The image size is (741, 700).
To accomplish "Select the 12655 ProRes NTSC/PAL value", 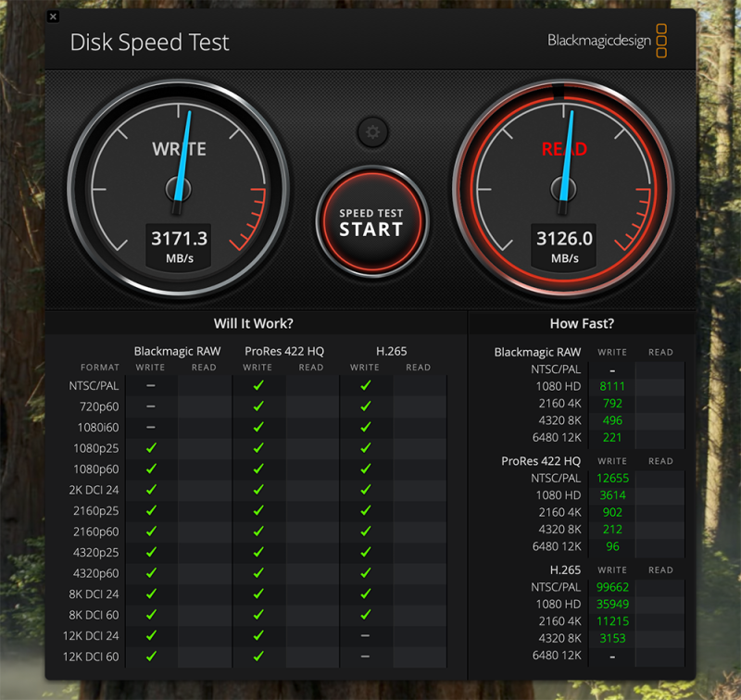I will tap(612, 478).
